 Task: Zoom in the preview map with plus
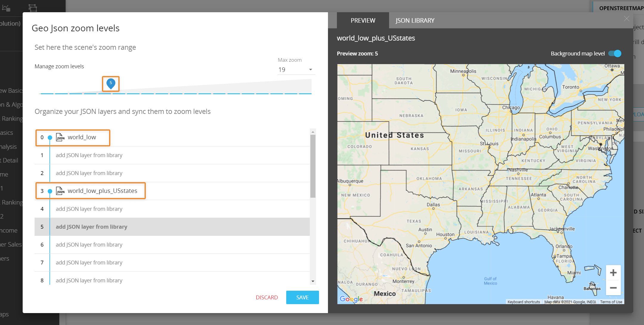[x=613, y=273]
